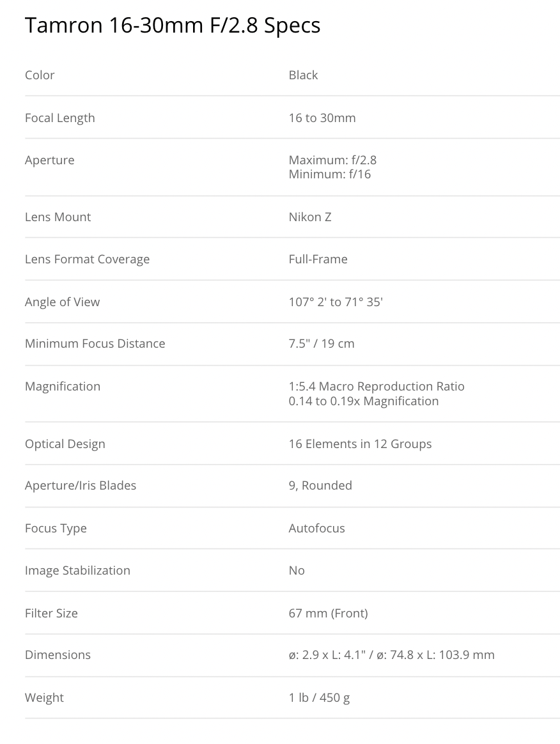Click the 67 mm (Front) filter size
The width and height of the screenshot is (560, 744).
tap(328, 613)
